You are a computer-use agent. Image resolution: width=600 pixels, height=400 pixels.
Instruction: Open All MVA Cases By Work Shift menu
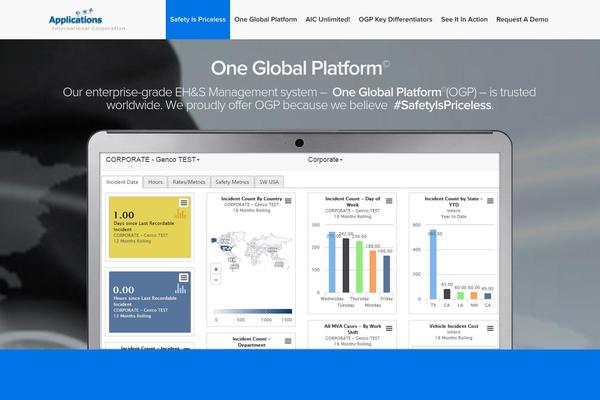tap(389, 328)
